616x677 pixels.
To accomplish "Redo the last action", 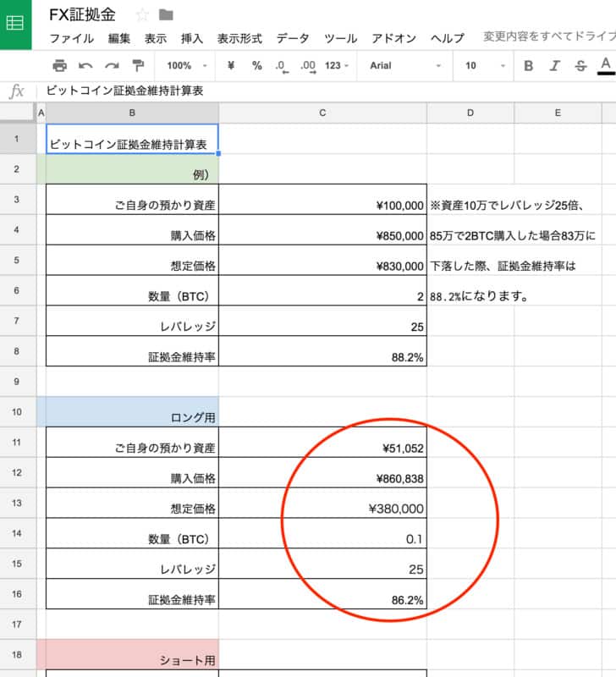I will point(112,66).
